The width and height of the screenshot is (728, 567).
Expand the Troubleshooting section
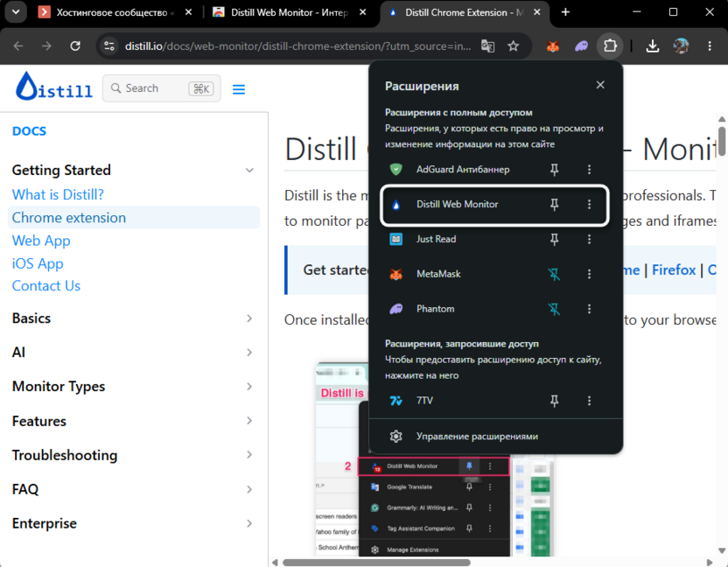coord(249,455)
